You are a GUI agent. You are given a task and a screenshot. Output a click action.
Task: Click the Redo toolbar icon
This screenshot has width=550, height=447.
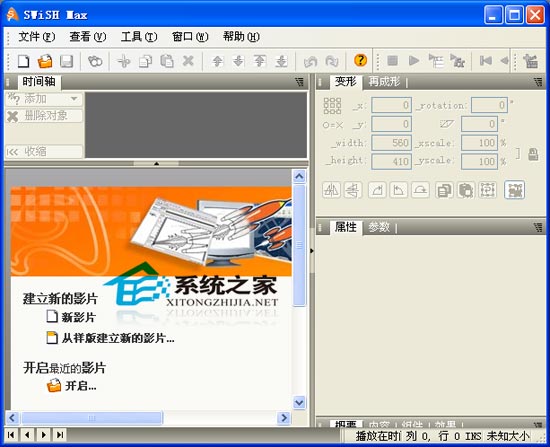point(331,62)
